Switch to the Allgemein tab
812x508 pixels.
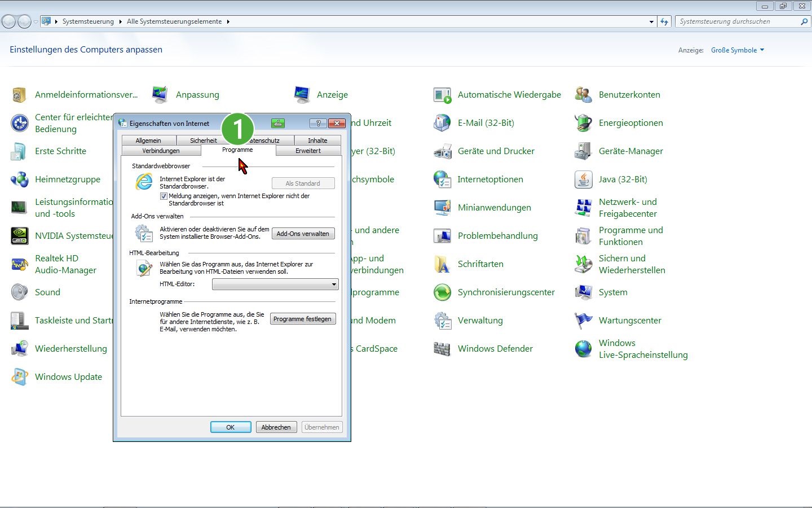tap(148, 141)
